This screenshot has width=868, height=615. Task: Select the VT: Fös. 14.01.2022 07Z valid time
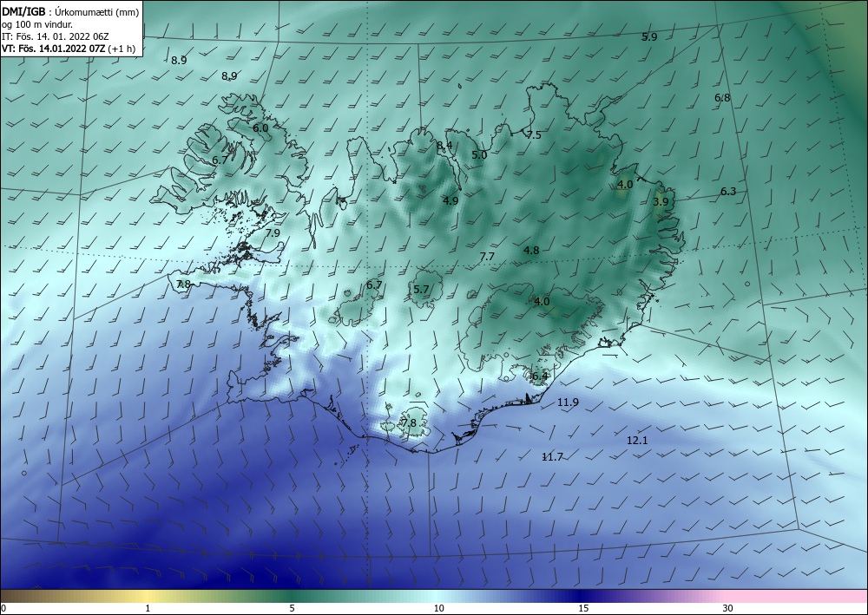[53, 49]
